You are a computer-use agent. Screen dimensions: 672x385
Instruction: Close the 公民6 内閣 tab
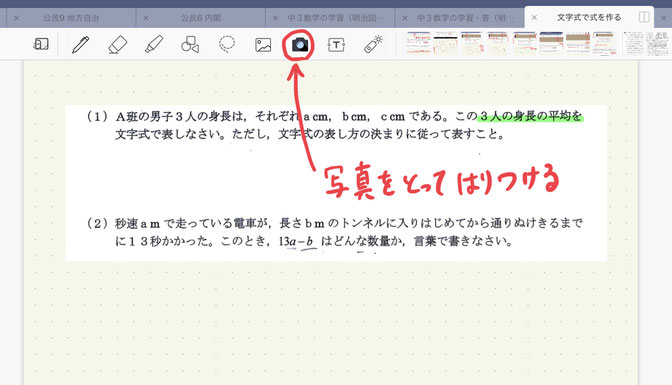coord(146,18)
